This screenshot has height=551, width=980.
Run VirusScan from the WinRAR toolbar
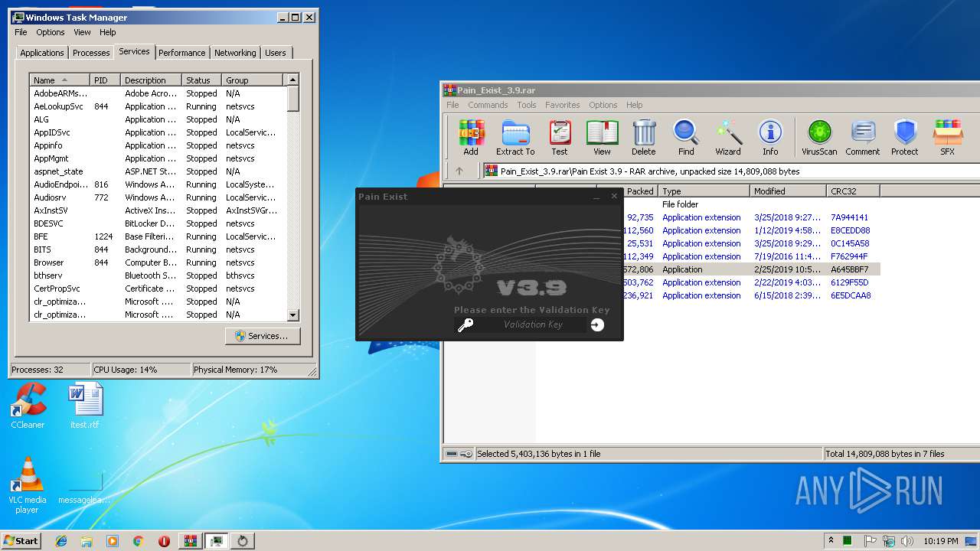819,138
